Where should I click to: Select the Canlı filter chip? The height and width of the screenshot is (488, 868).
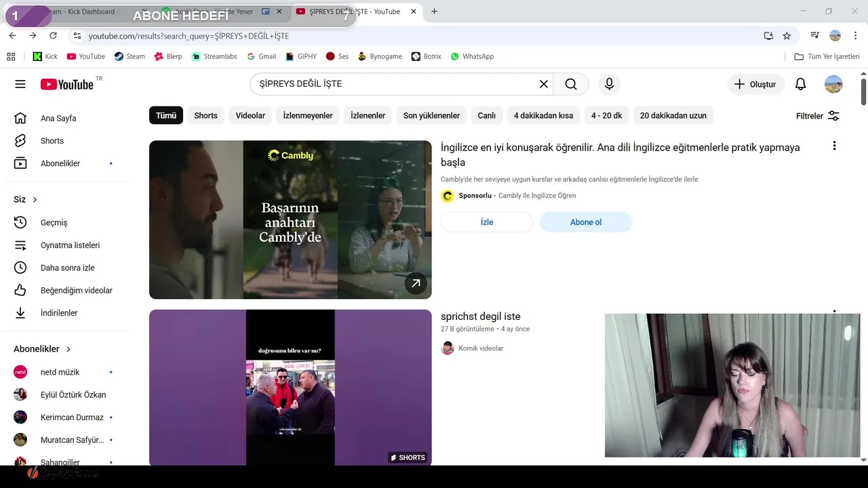487,115
